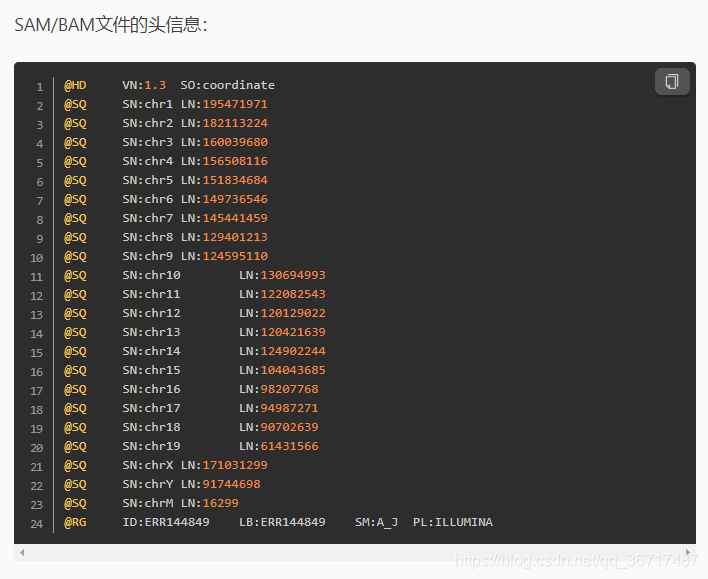Click SN:chr4 sequence name
Viewport: 708px width, 579px height.
(x=148, y=161)
